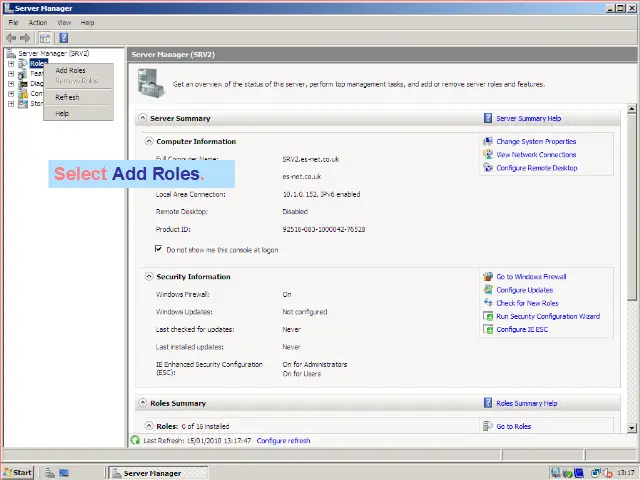
Task: Open View Network Connections link
Action: pyautogui.click(x=536, y=155)
